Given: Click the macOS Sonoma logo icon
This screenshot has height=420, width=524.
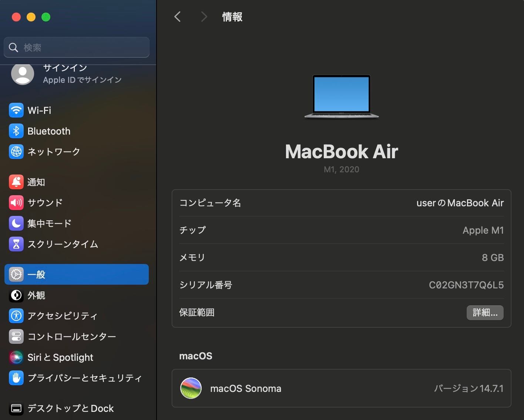Looking at the screenshot, I should pos(191,388).
